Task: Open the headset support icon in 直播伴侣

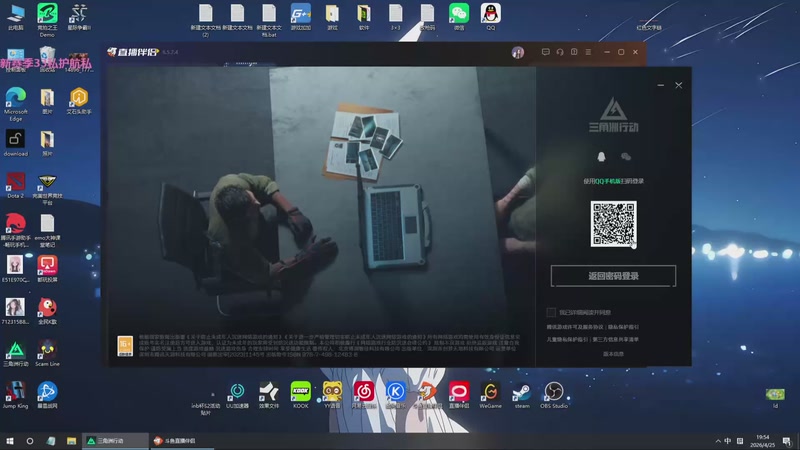Action: [560, 52]
